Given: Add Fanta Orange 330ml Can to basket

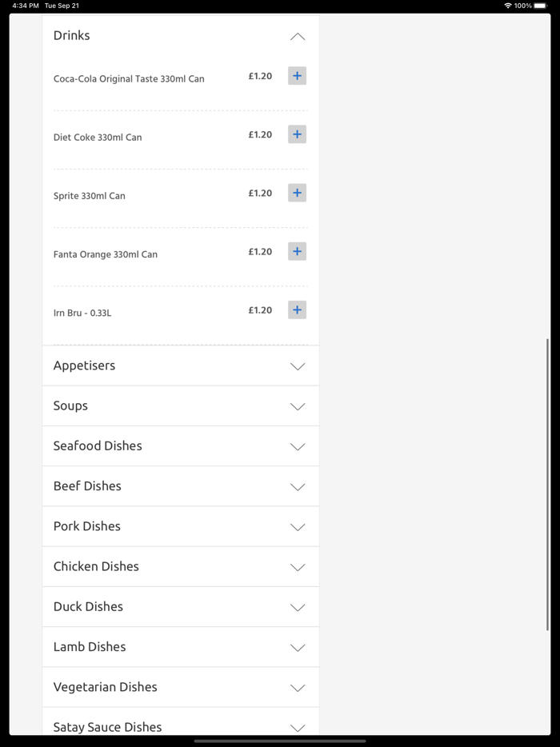Looking at the screenshot, I should (x=297, y=251).
